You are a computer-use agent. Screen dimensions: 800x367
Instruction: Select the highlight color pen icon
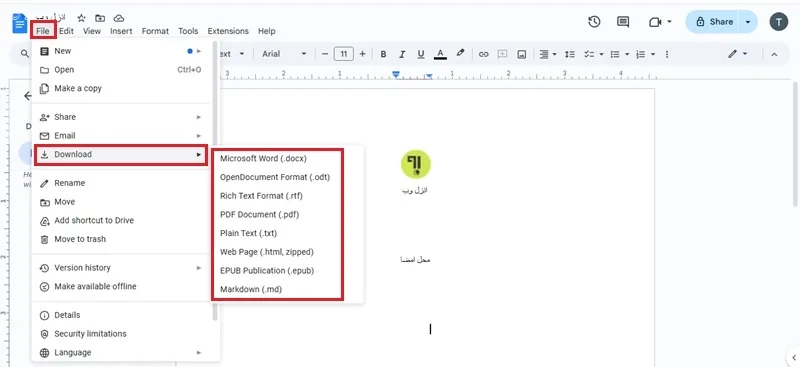coord(460,53)
